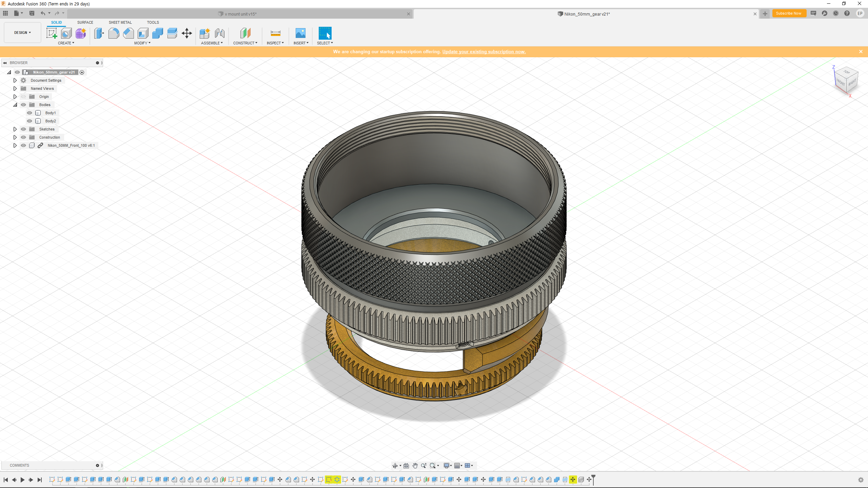Click the Create Sketch tool icon

(52, 33)
